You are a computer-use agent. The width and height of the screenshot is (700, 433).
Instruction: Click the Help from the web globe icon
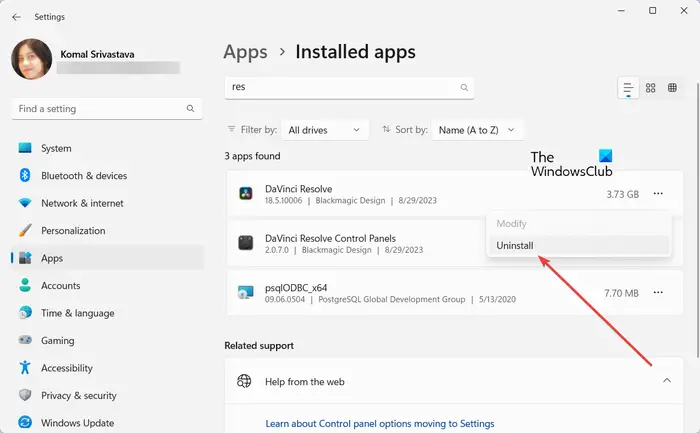pyautogui.click(x=244, y=381)
